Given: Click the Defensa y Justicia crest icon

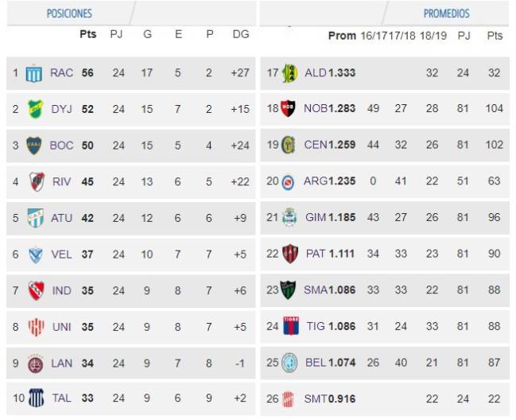Looking at the screenshot, I should click(35, 109).
